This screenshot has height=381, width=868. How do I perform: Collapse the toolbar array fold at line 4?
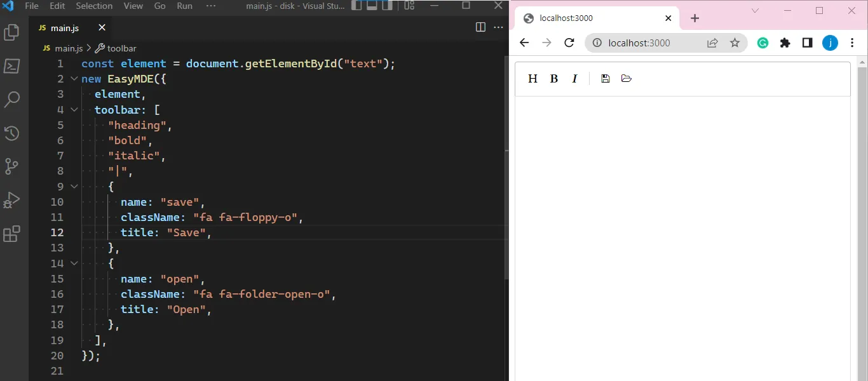(x=74, y=110)
